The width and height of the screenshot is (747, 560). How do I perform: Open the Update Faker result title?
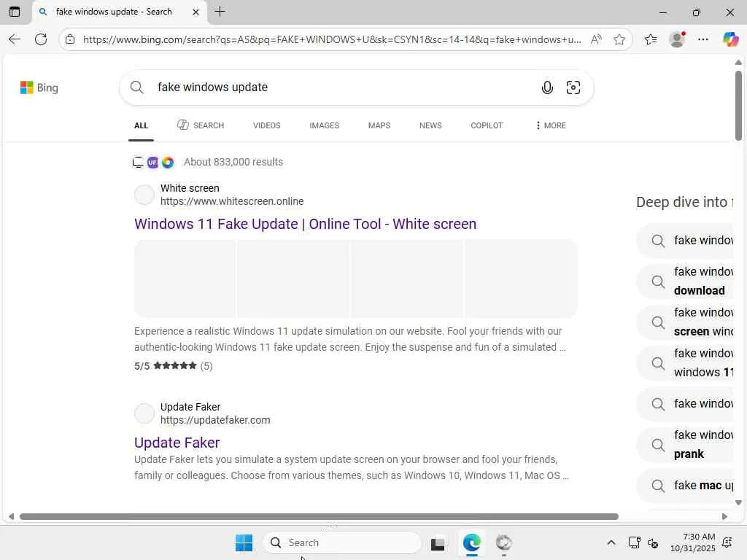[177, 443]
